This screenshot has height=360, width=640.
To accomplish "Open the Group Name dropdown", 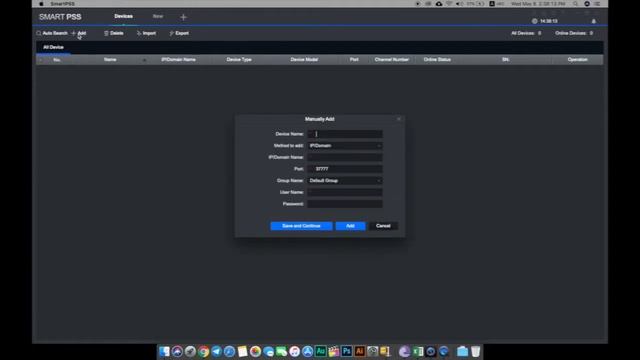I will (345, 180).
